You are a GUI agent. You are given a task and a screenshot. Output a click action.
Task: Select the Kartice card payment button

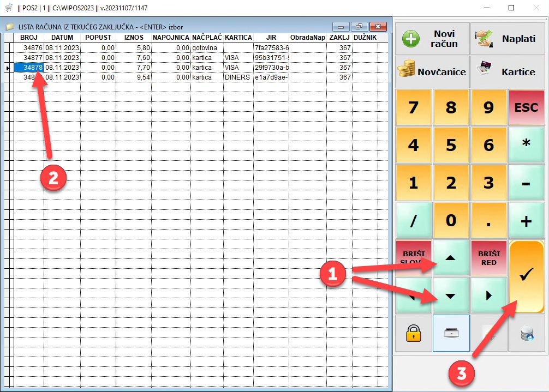508,71
